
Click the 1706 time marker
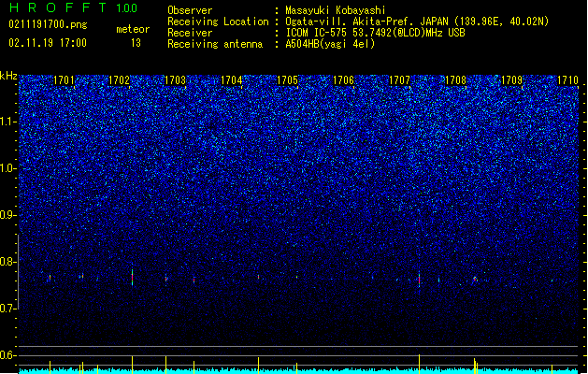[x=343, y=80]
